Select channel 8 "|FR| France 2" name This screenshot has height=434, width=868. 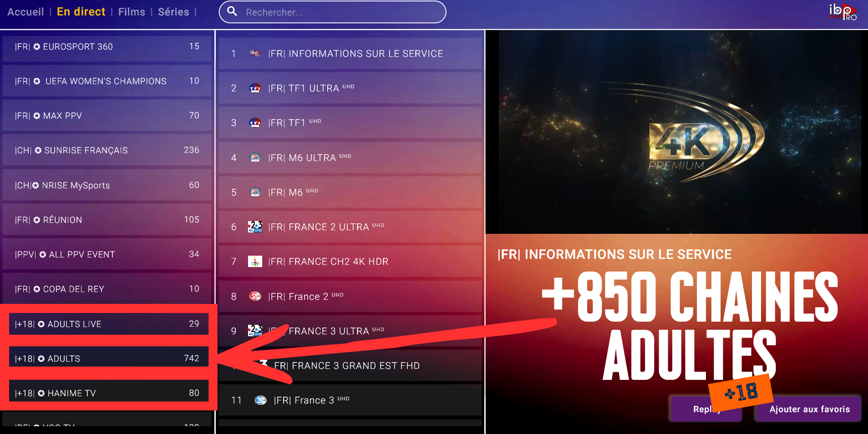pyautogui.click(x=306, y=297)
